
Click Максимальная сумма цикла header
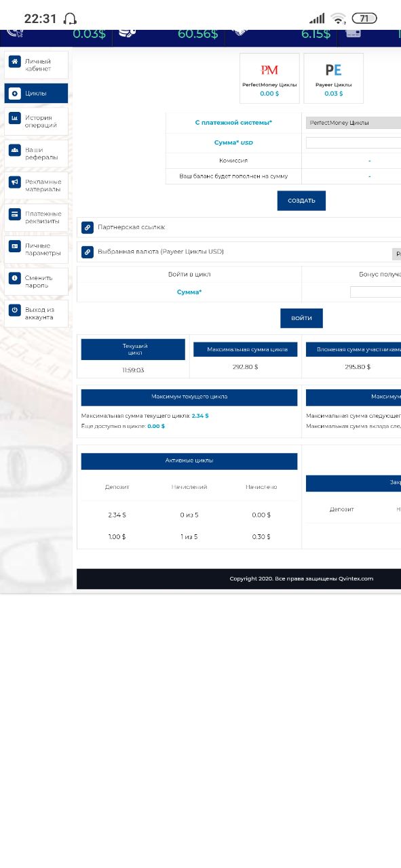[247, 349]
